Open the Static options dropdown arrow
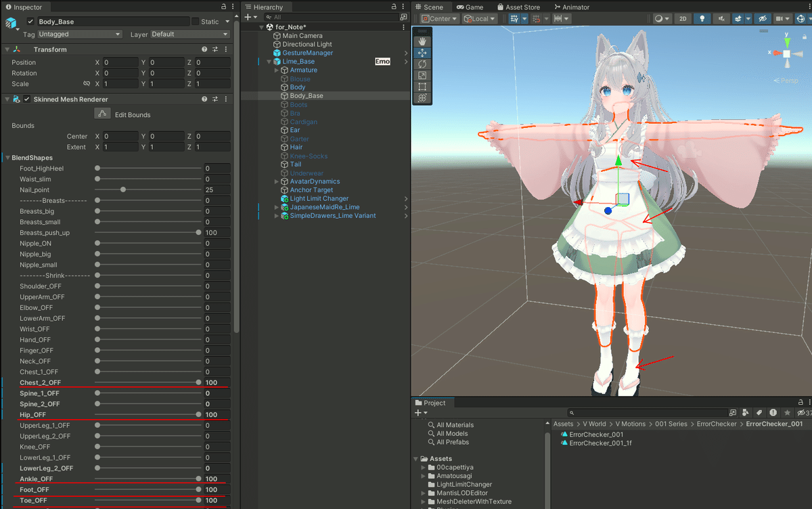Viewport: 812px width, 509px height. [227, 22]
